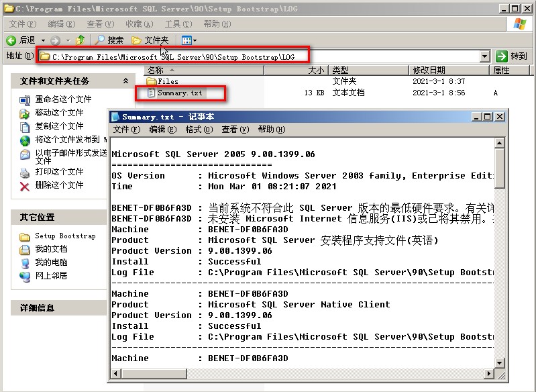This screenshot has height=392, width=536.
Task: Sort by Size (大小) column header
Action: point(296,70)
